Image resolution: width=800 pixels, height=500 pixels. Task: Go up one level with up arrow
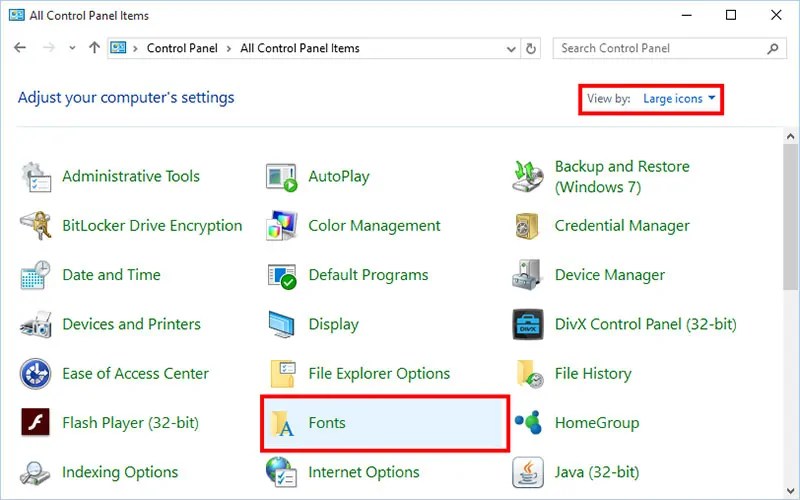pyautogui.click(x=94, y=48)
